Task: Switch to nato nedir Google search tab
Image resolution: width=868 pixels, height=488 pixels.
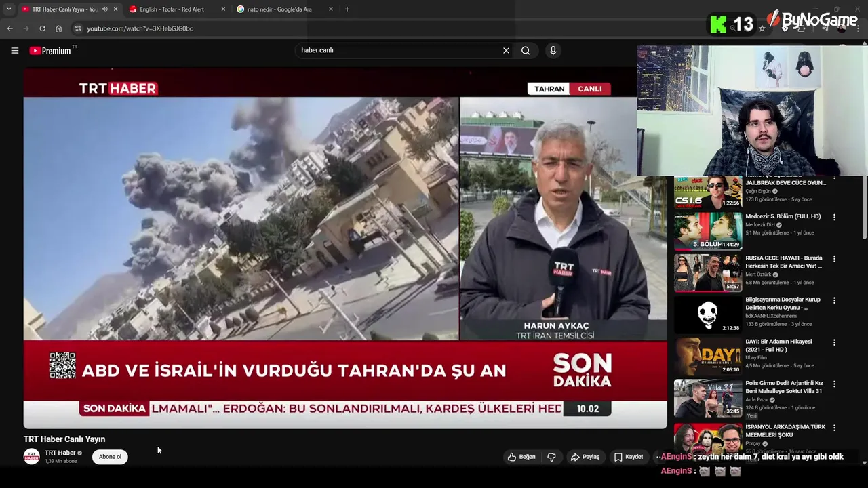Action: [x=285, y=9]
